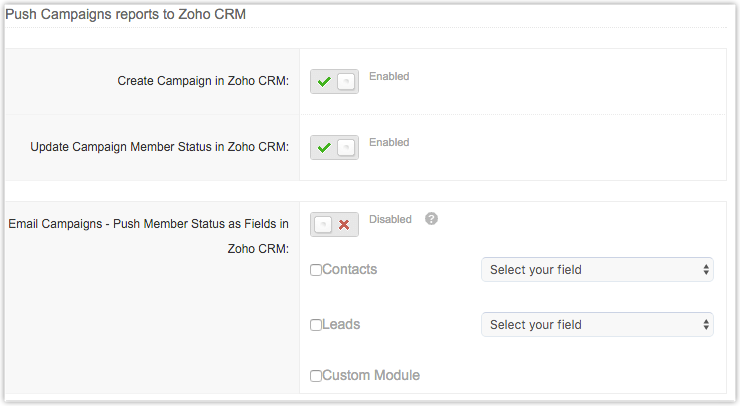Click knob of Update Campaign Member Status switch
740x406 pixels.
tap(346, 148)
